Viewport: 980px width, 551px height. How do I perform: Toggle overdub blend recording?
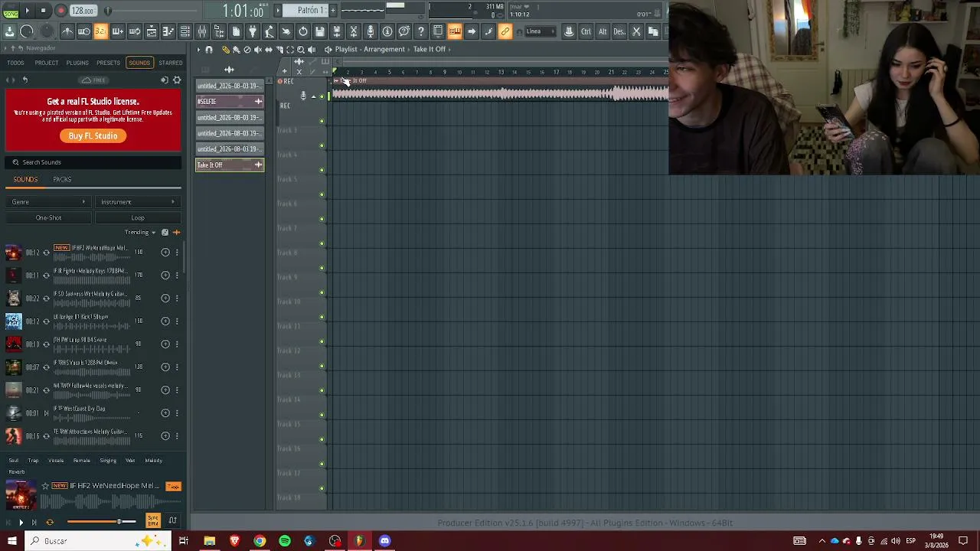click(118, 31)
